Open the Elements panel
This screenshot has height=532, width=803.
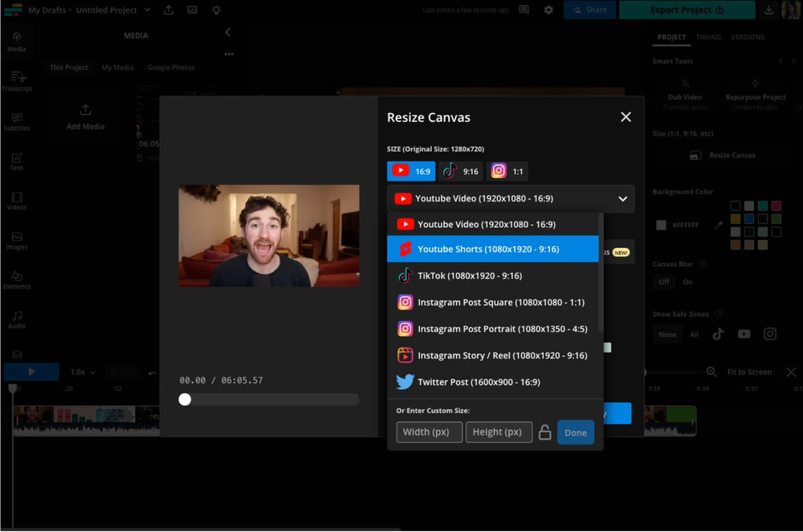(x=16, y=280)
